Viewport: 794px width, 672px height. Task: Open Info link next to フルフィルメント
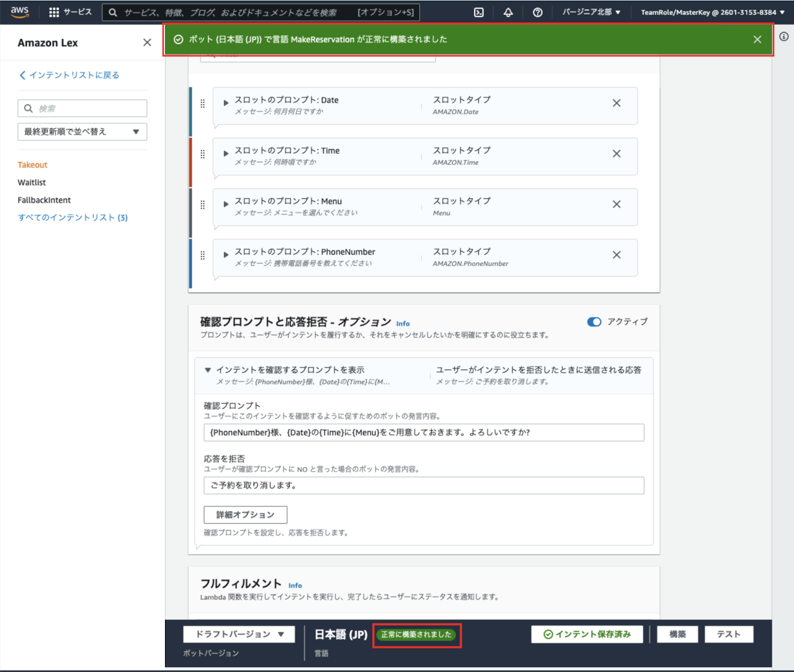295,585
